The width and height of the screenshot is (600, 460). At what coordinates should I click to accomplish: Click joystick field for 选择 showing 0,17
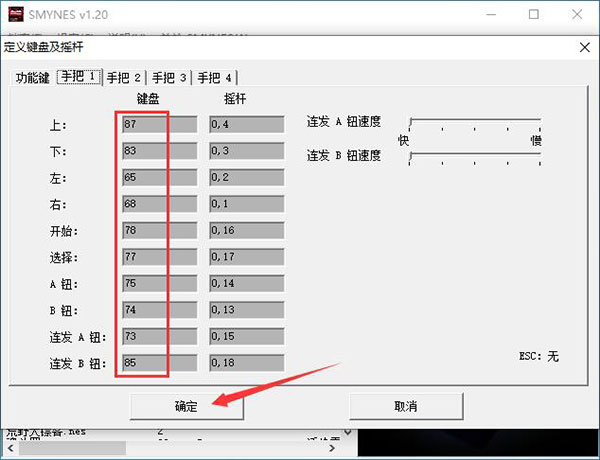pyautogui.click(x=247, y=257)
